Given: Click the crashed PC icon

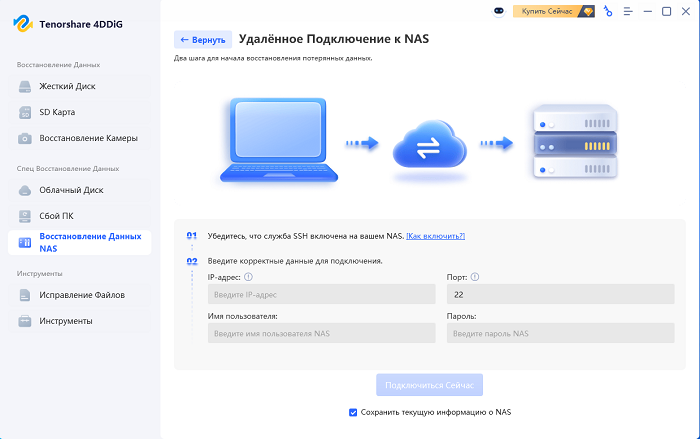Looking at the screenshot, I should (25, 216).
